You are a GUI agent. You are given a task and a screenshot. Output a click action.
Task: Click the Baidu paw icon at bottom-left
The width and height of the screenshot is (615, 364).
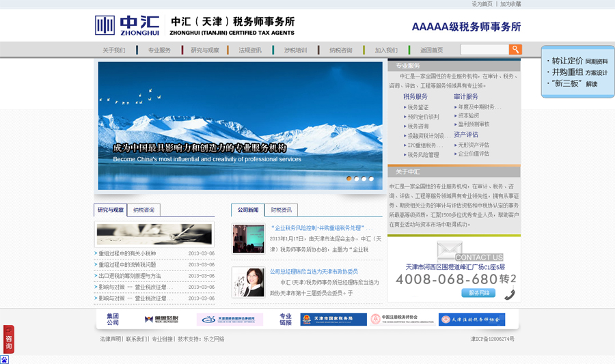4,359
